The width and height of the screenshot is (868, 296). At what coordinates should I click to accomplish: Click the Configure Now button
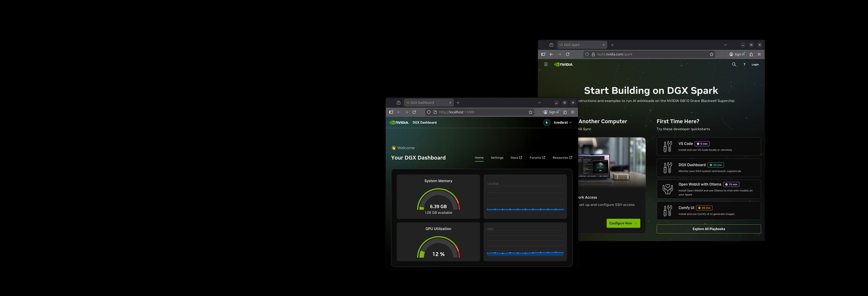click(623, 223)
